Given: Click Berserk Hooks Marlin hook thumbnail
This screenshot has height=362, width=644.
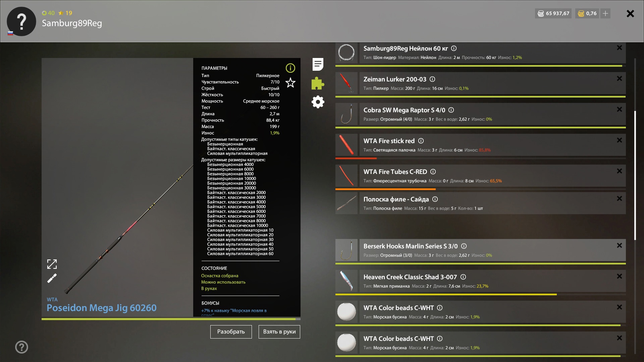Looking at the screenshot, I should pos(346,250).
